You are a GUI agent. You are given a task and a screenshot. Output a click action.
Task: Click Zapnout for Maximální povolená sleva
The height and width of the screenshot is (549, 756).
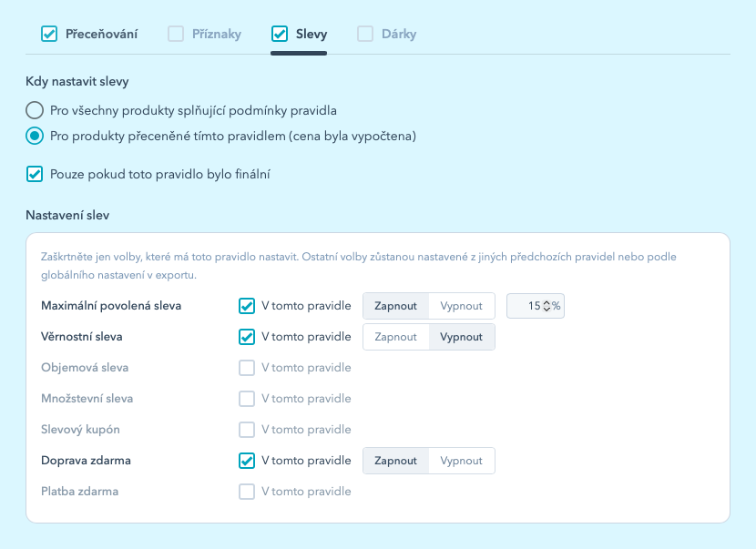point(396,306)
